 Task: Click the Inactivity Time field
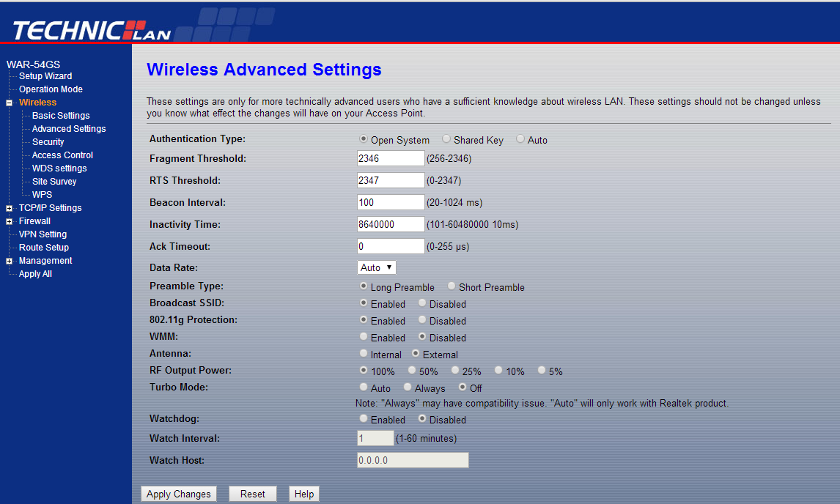pos(391,224)
